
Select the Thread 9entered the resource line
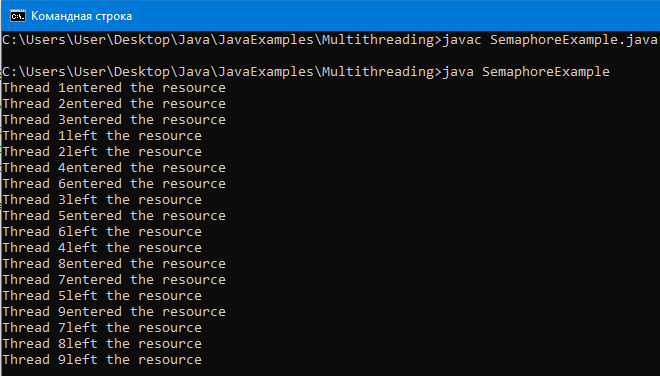tap(114, 312)
